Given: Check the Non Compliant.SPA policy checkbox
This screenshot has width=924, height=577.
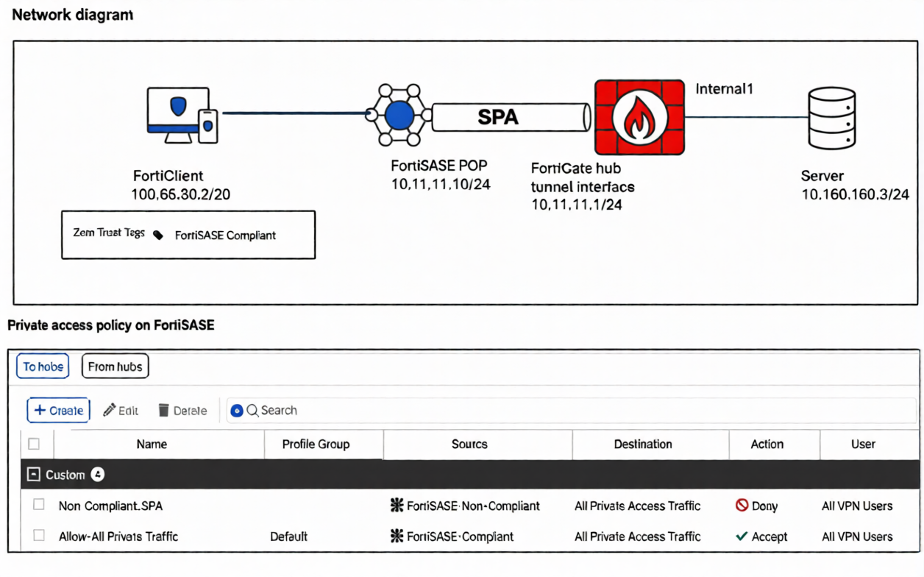Looking at the screenshot, I should click(x=39, y=505).
